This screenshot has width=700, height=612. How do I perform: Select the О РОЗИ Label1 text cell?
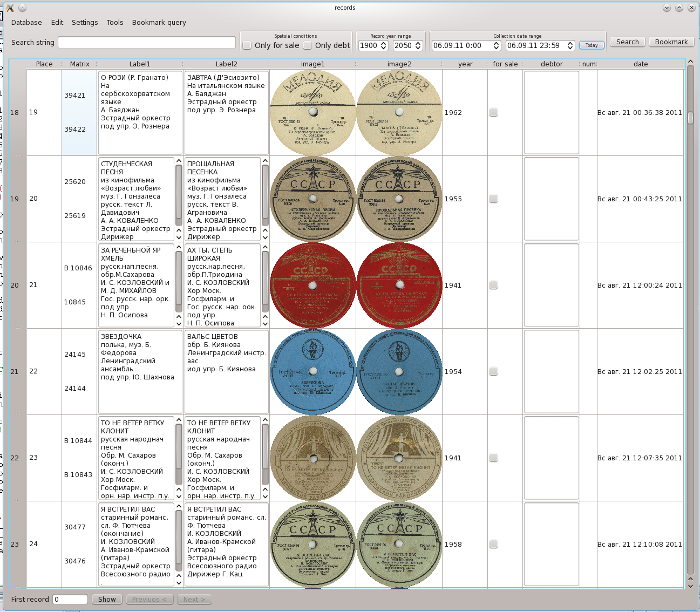(140, 112)
